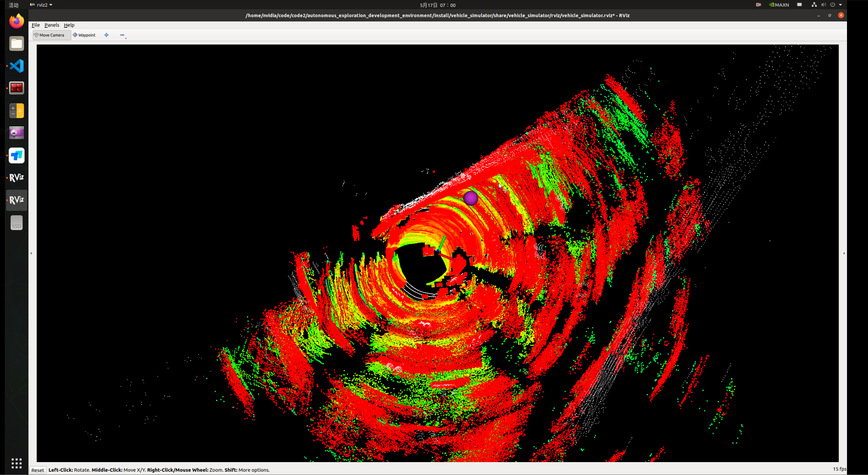Click the blue minus remove-tool icon
The width and height of the screenshot is (868, 475).
click(x=122, y=35)
